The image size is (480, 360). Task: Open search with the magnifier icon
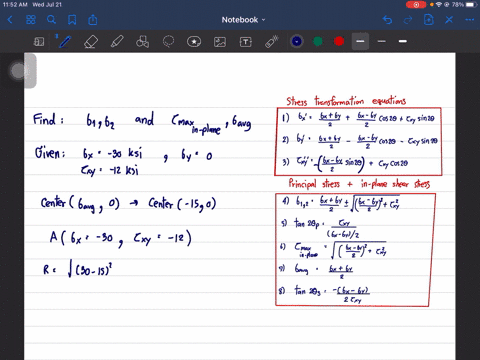click(x=51, y=20)
